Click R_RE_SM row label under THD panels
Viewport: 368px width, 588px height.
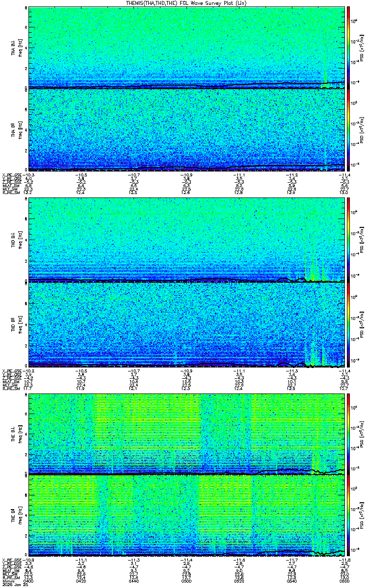coord(10,388)
